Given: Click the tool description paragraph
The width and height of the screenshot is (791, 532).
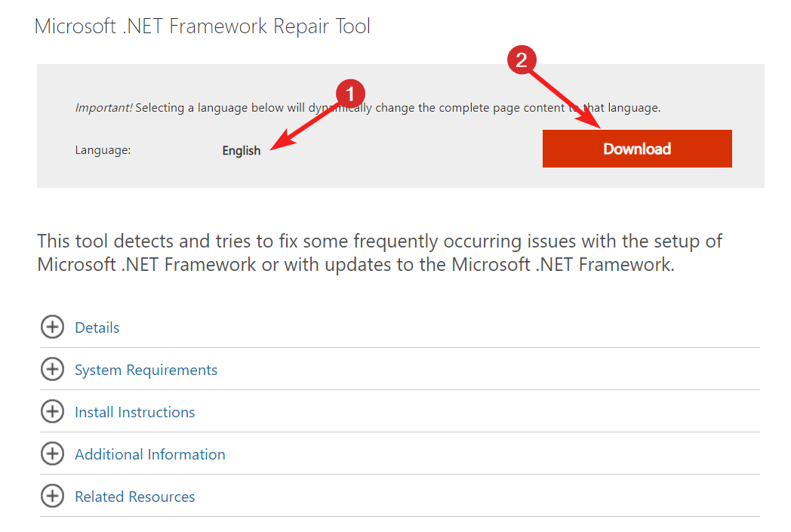Looking at the screenshot, I should coord(379,253).
